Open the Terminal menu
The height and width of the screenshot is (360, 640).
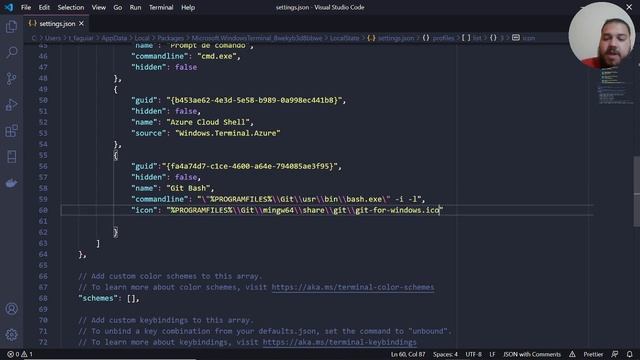pyautogui.click(x=161, y=7)
